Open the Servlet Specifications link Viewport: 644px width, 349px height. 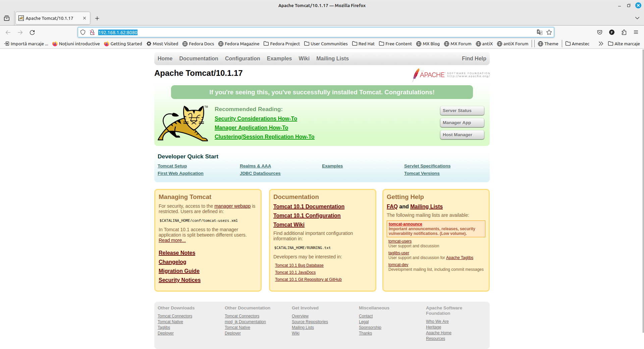click(427, 166)
